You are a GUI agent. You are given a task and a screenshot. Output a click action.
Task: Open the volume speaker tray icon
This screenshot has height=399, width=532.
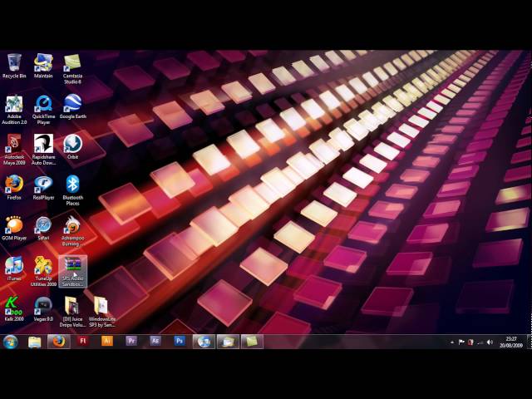[490, 342]
